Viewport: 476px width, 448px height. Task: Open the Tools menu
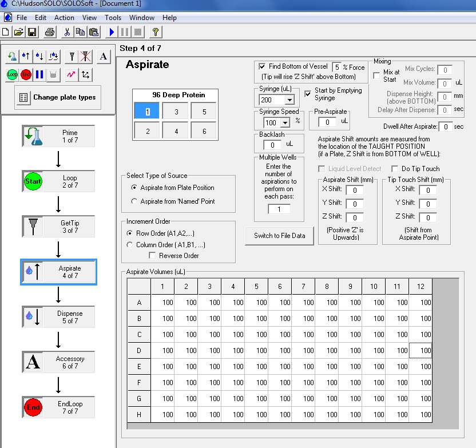112,18
